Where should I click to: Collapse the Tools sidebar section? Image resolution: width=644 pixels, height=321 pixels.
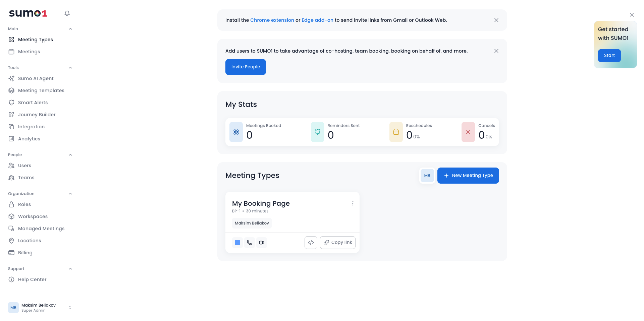click(x=70, y=68)
